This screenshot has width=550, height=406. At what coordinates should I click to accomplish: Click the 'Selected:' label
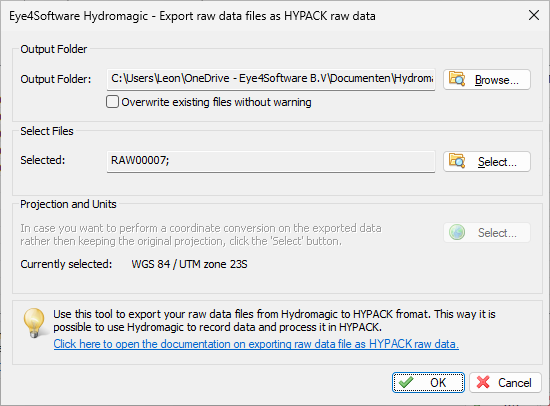[x=42, y=160]
